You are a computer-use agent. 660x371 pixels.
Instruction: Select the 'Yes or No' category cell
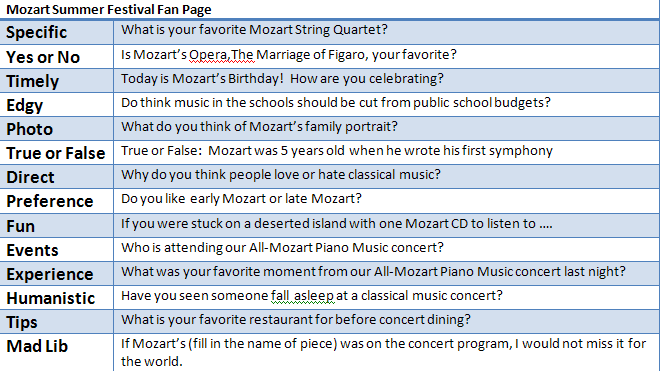[x=56, y=56]
